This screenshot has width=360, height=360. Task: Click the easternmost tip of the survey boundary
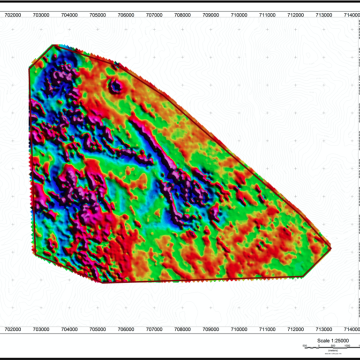point(331,248)
